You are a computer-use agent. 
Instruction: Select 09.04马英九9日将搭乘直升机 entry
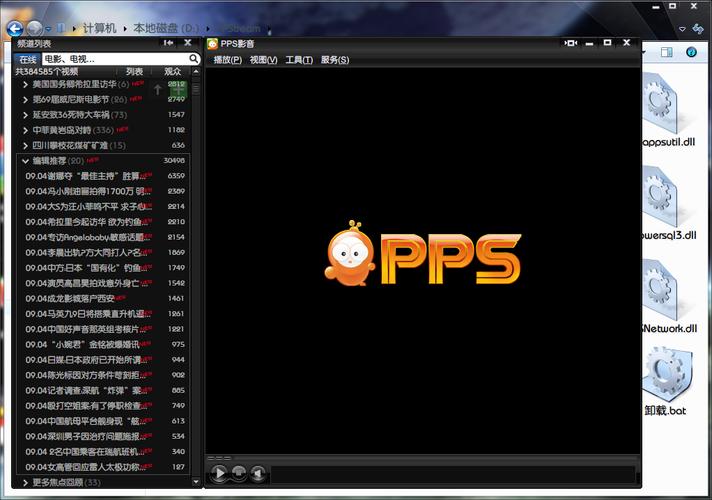click(104, 314)
